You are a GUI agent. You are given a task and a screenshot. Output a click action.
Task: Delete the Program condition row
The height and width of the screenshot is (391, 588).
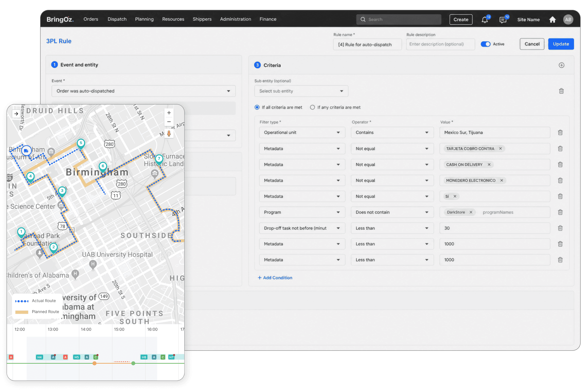click(560, 212)
